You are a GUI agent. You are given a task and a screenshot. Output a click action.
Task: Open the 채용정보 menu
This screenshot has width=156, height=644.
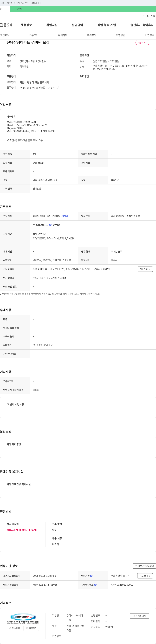tap(26, 25)
